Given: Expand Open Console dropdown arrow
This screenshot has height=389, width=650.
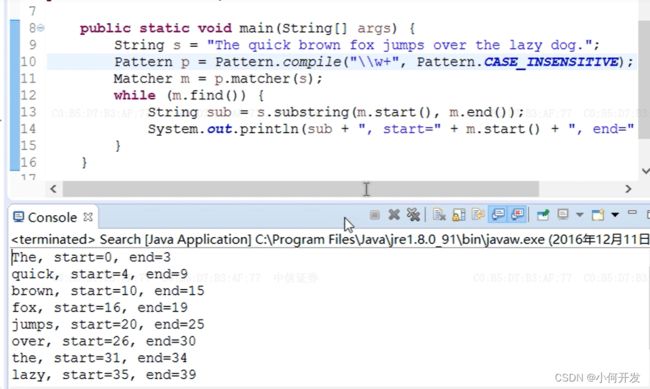Looking at the screenshot, I should pos(615,215).
